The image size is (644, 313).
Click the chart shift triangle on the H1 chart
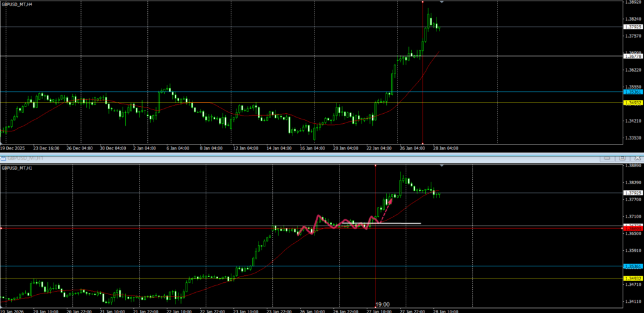(442, 166)
